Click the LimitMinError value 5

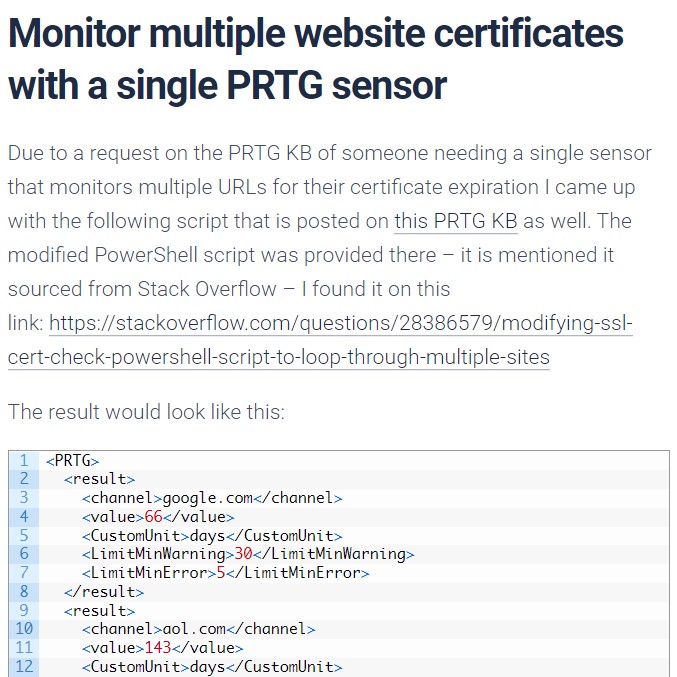click(x=221, y=573)
